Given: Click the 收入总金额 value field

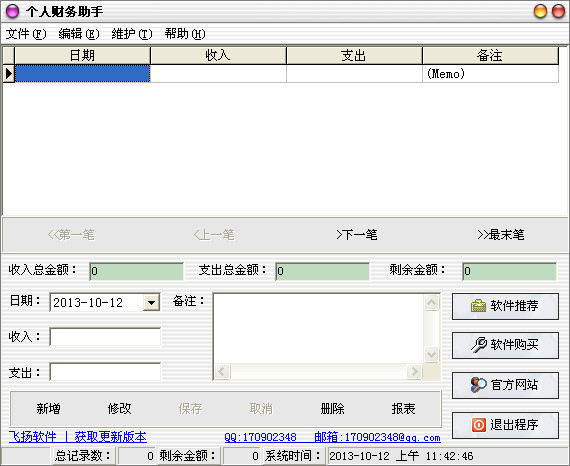Looking at the screenshot, I should point(136,271).
